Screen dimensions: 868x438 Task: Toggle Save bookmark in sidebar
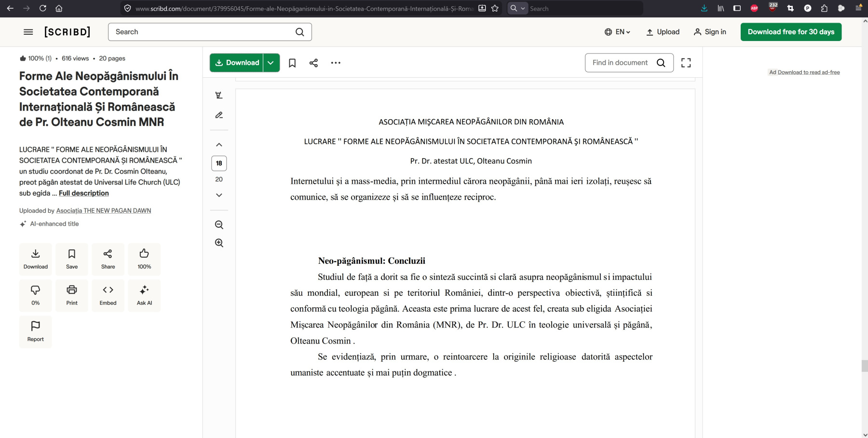click(x=72, y=259)
